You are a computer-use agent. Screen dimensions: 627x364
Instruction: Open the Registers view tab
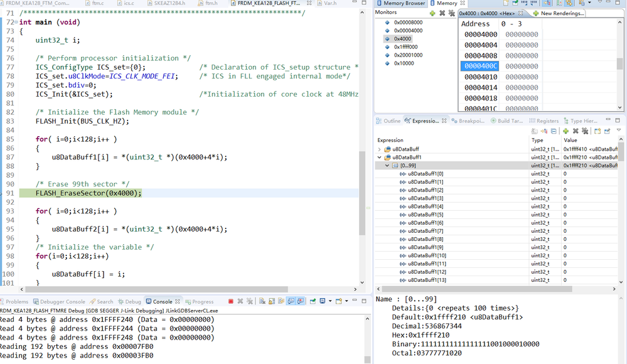pyautogui.click(x=544, y=120)
